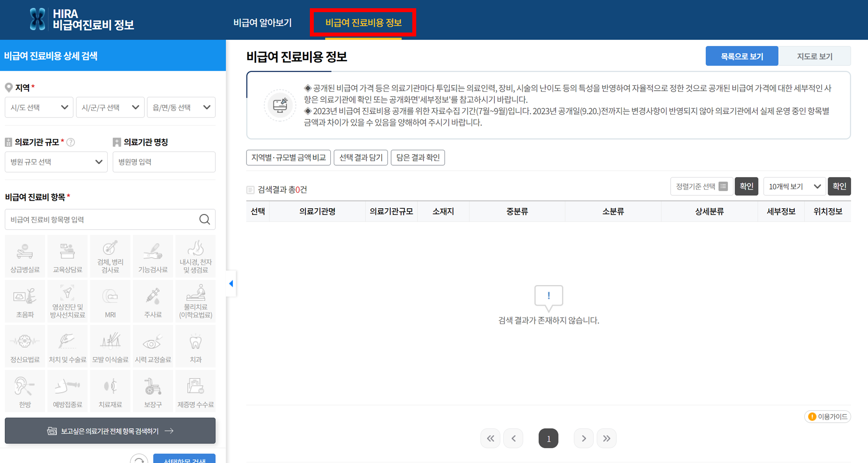The image size is (868, 463).
Task: Select the MRI category icon
Action: [x=110, y=301]
